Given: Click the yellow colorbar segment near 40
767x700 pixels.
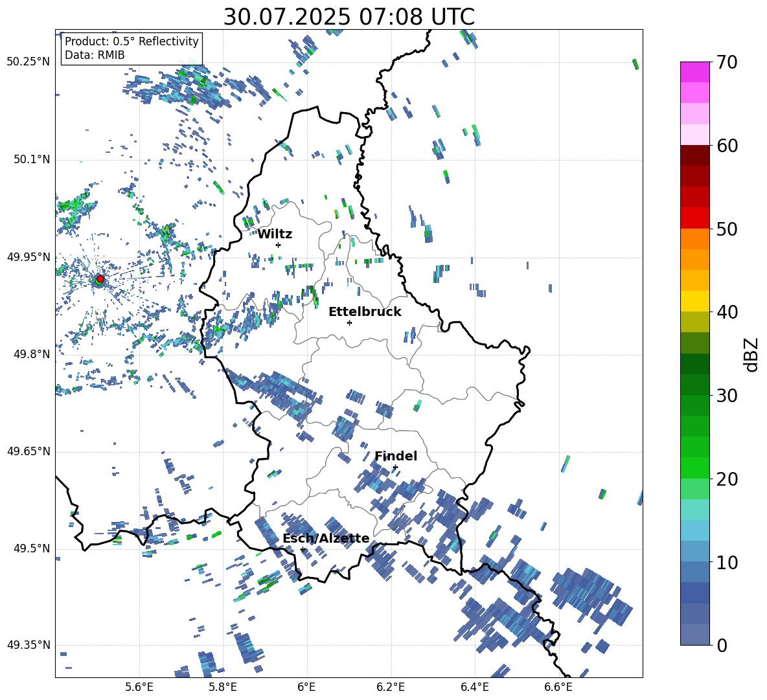Looking at the screenshot, I should pyautogui.click(x=694, y=301).
